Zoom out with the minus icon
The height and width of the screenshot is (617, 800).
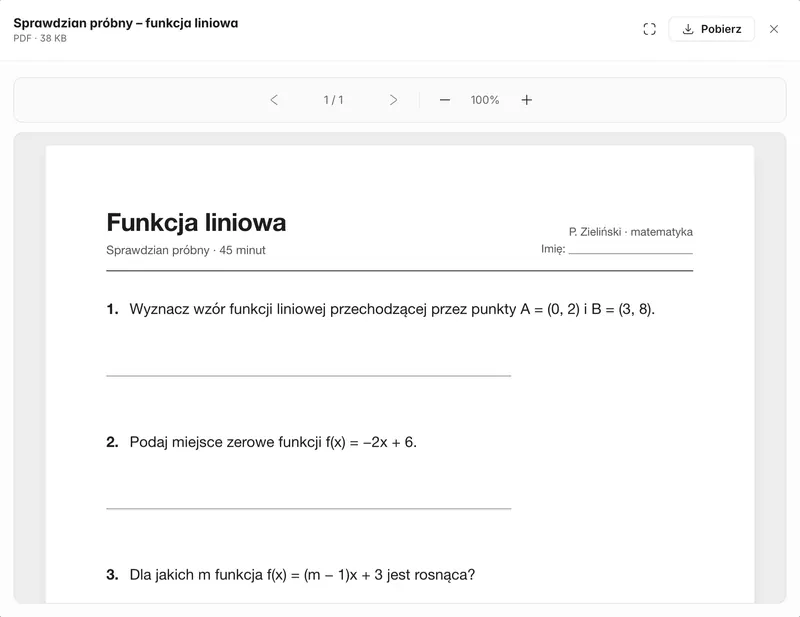pyautogui.click(x=444, y=100)
